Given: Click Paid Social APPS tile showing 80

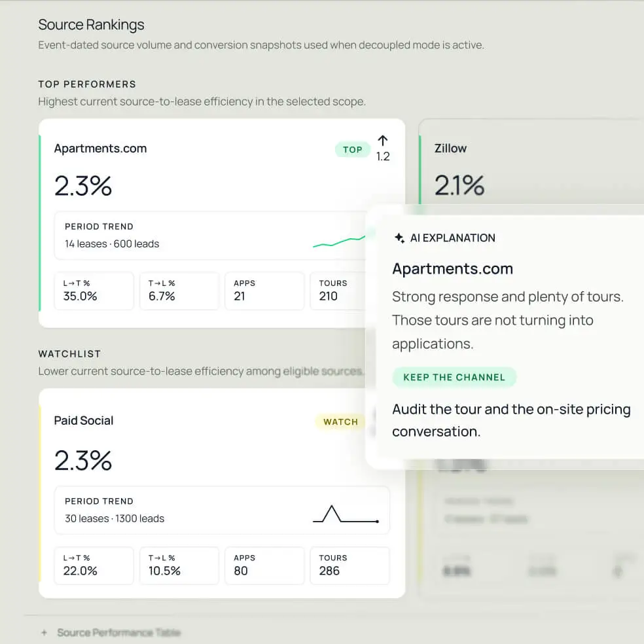Looking at the screenshot, I should click(x=264, y=565).
